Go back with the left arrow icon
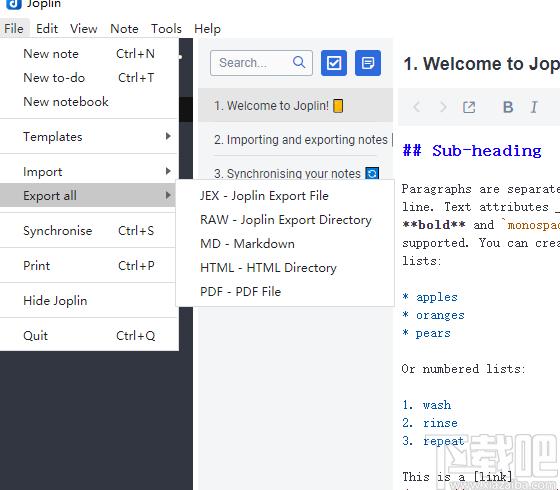560x490 pixels. [x=416, y=107]
